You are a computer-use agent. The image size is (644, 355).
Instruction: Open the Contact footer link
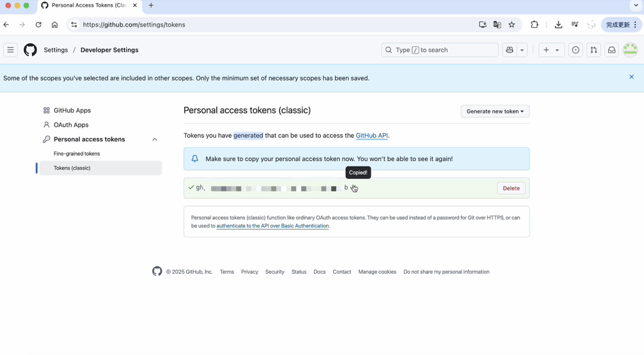tap(342, 272)
